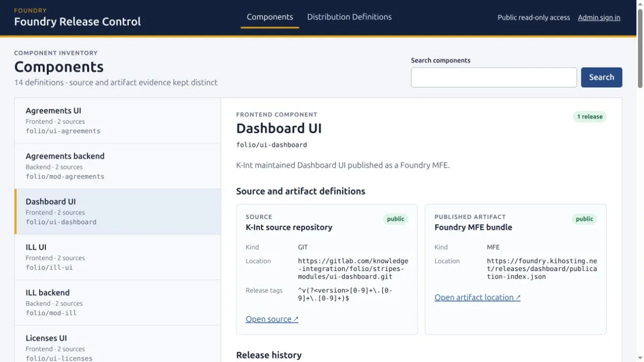Click the Admin sign in link

pos(599,18)
